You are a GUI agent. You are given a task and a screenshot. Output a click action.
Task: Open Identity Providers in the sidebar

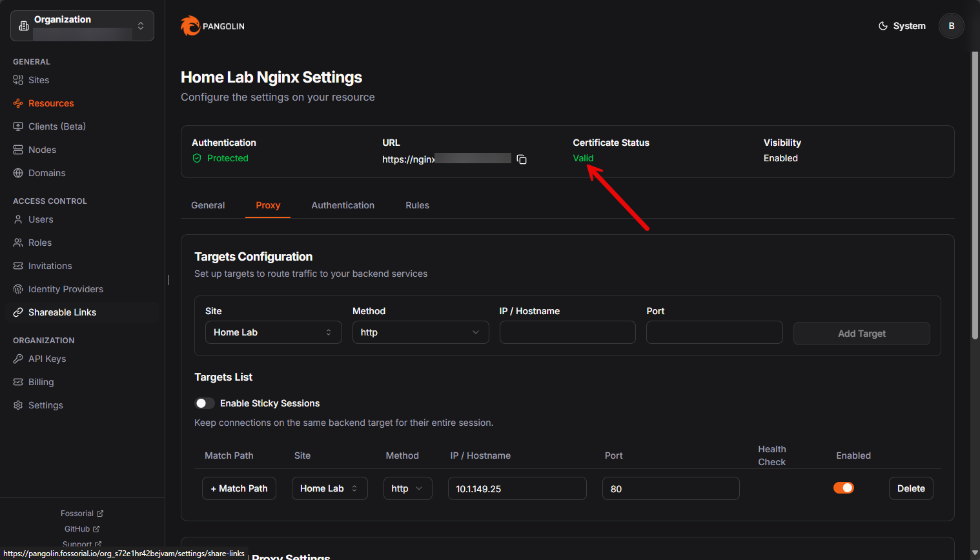tap(65, 289)
